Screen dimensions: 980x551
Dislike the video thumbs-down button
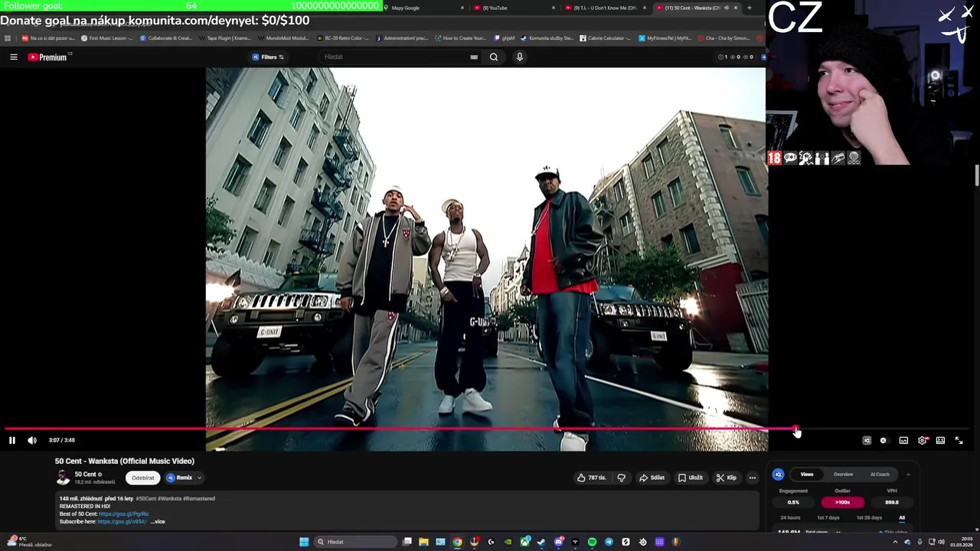pos(622,478)
